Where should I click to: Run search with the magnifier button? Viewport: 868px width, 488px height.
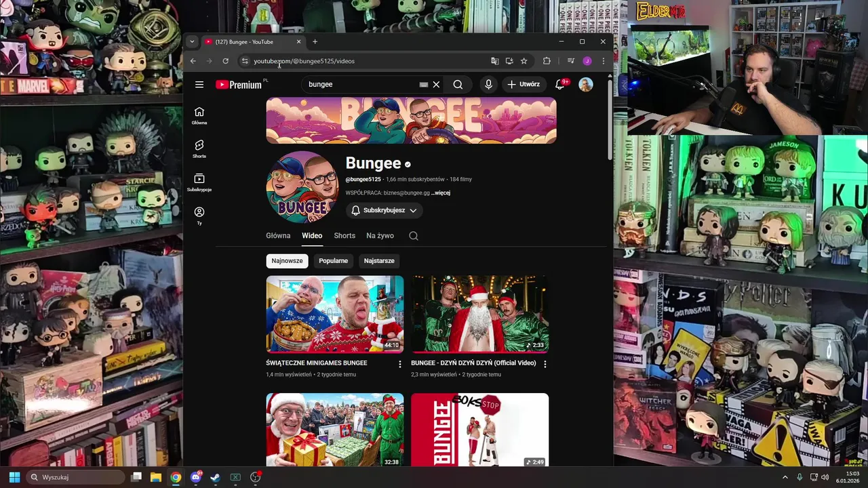(x=458, y=85)
